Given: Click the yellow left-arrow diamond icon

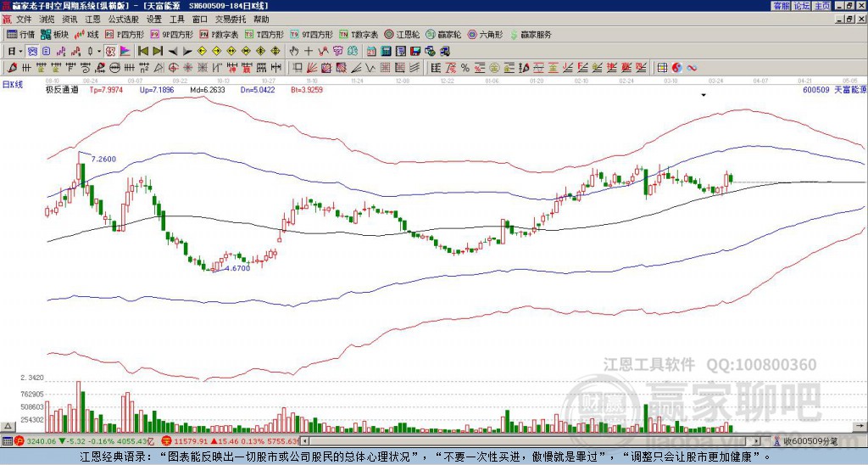Looking at the screenshot, I should click(202, 52).
